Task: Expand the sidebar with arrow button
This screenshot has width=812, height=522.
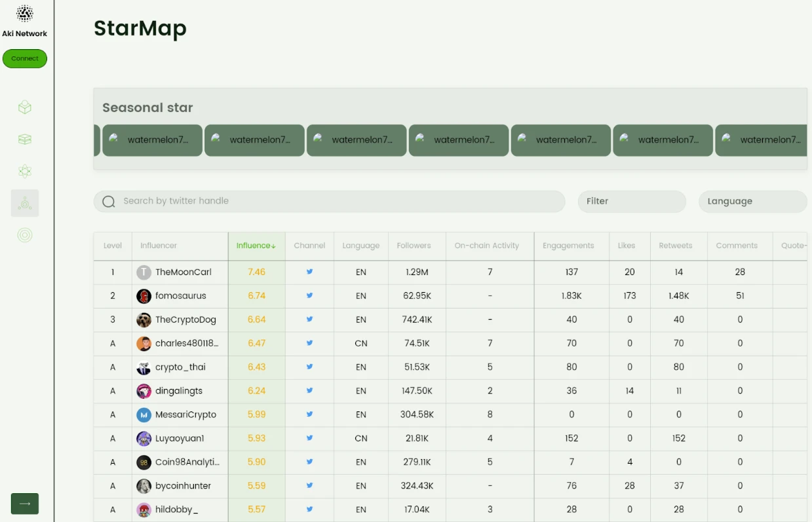Action: pos(25,504)
